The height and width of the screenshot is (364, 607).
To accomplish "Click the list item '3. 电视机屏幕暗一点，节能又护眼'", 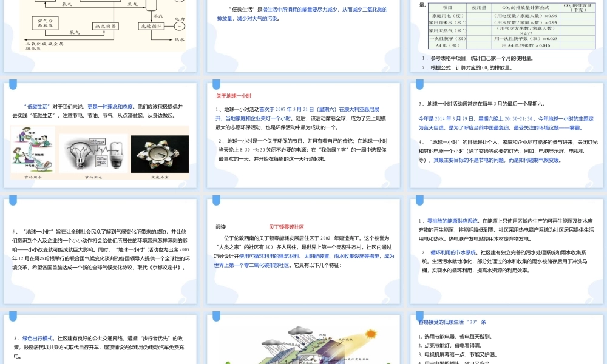I will click(458, 355).
